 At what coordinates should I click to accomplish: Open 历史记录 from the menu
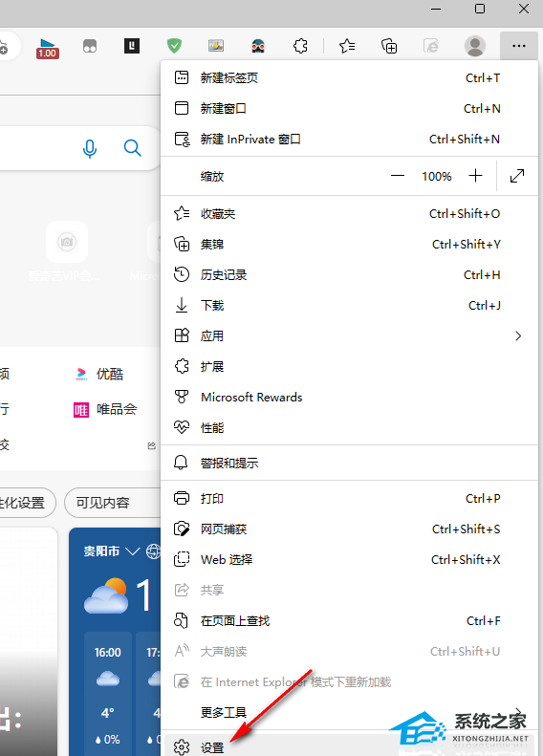click(x=349, y=275)
